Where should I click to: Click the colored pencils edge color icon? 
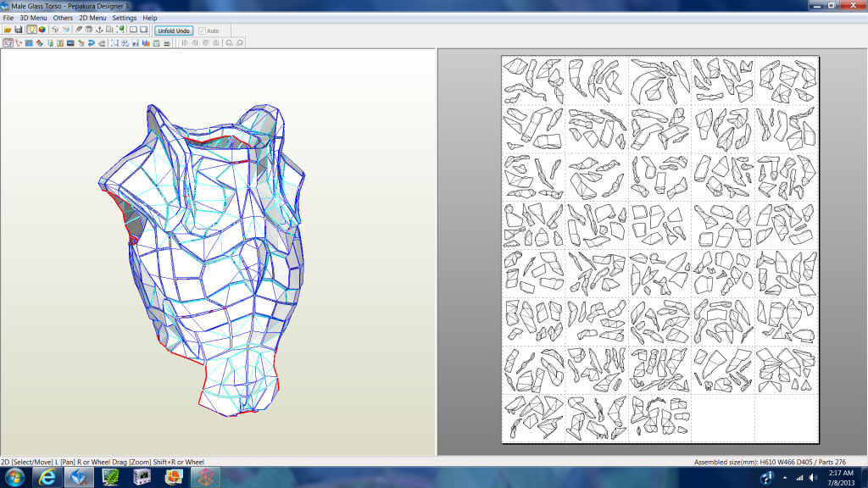click(x=39, y=42)
